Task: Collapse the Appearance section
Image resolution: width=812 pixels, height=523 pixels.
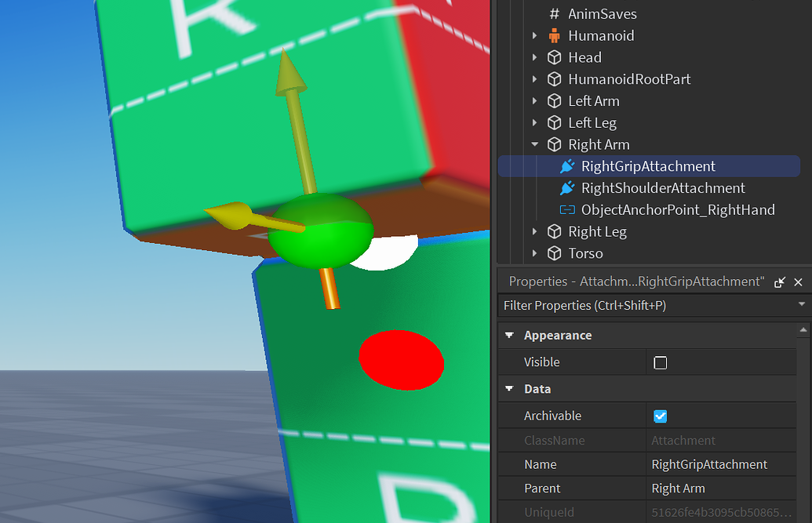Action: pyautogui.click(x=508, y=335)
